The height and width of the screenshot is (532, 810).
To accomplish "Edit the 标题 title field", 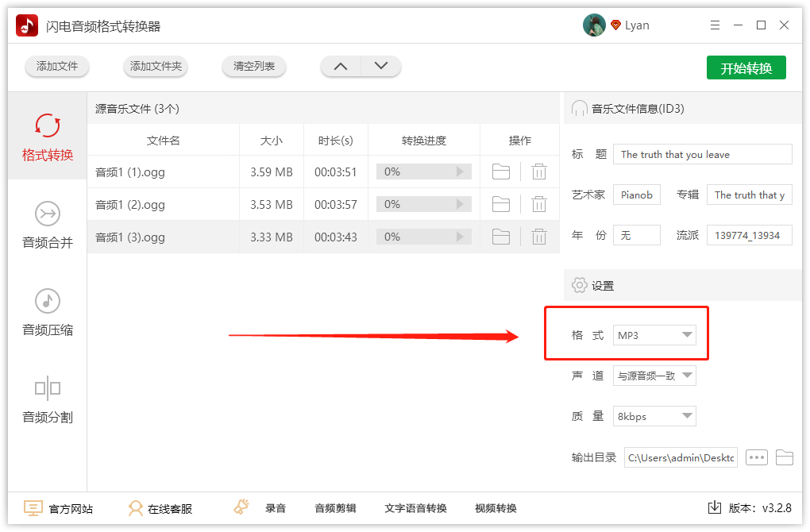I will tap(702, 154).
